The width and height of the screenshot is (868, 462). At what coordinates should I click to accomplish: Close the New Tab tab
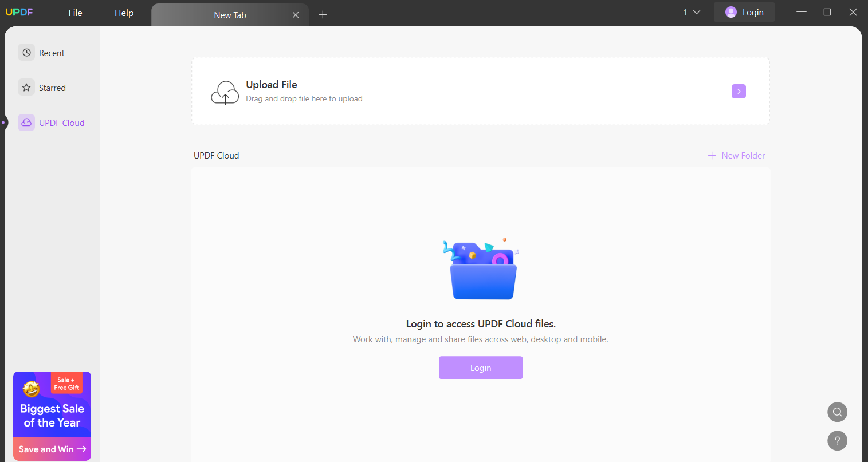coord(296,15)
